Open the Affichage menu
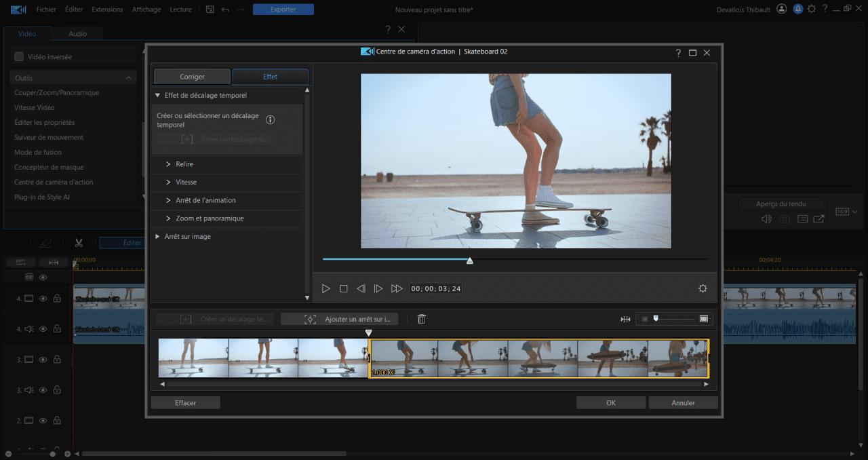Viewport: 868px width, 460px height. (146, 9)
